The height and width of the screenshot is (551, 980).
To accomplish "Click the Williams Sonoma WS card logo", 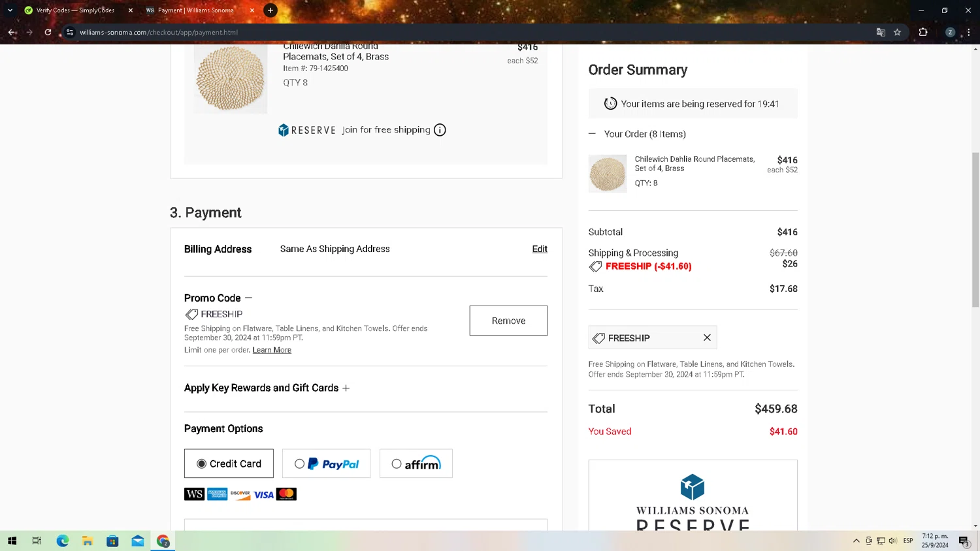I will coord(194,494).
